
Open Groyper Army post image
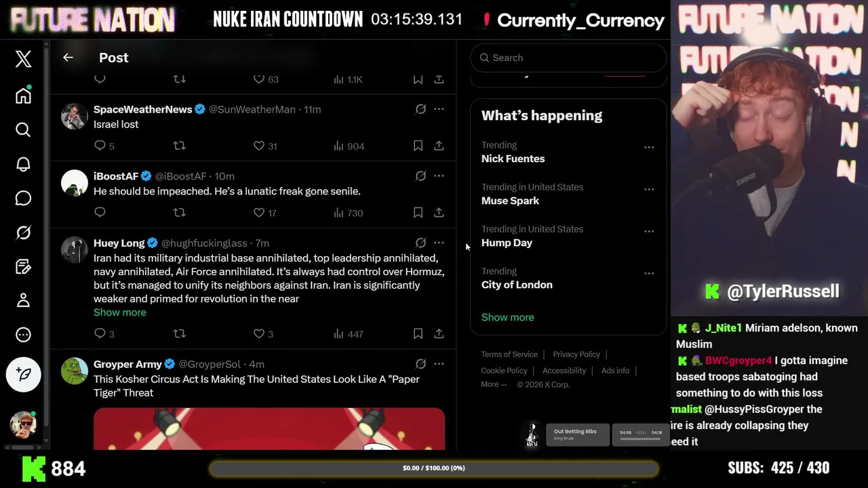[269, 428]
